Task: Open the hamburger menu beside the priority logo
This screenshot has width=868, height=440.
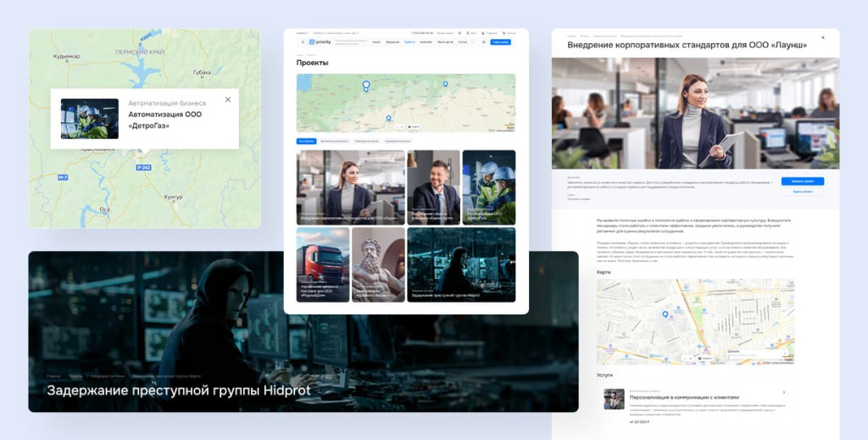Action: [x=301, y=42]
